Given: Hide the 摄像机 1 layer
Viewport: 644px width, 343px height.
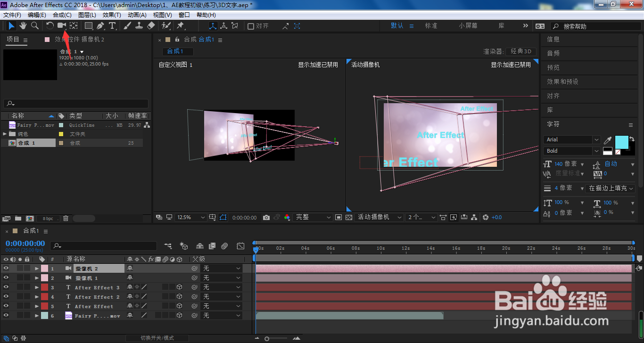Looking at the screenshot, I should pos(6,278).
